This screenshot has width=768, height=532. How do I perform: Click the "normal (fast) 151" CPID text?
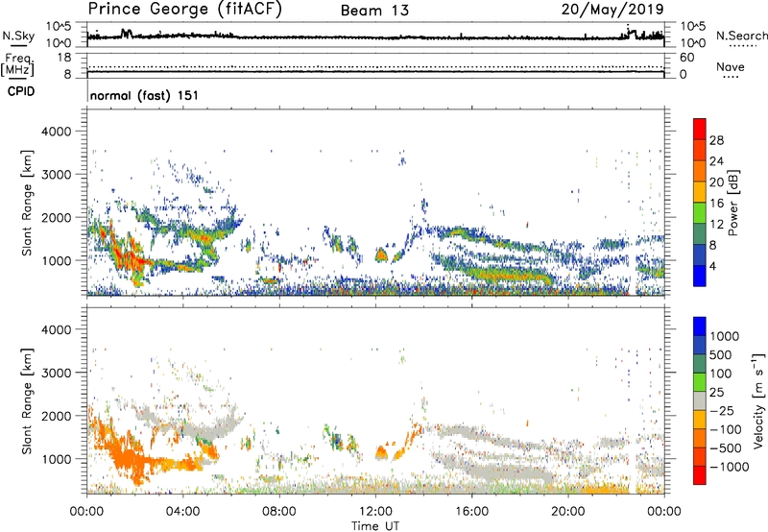click(145, 95)
